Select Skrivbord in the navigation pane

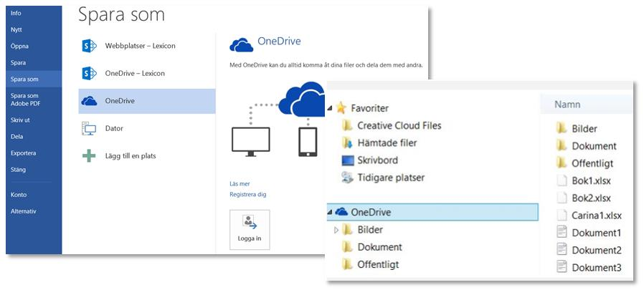[x=377, y=160]
